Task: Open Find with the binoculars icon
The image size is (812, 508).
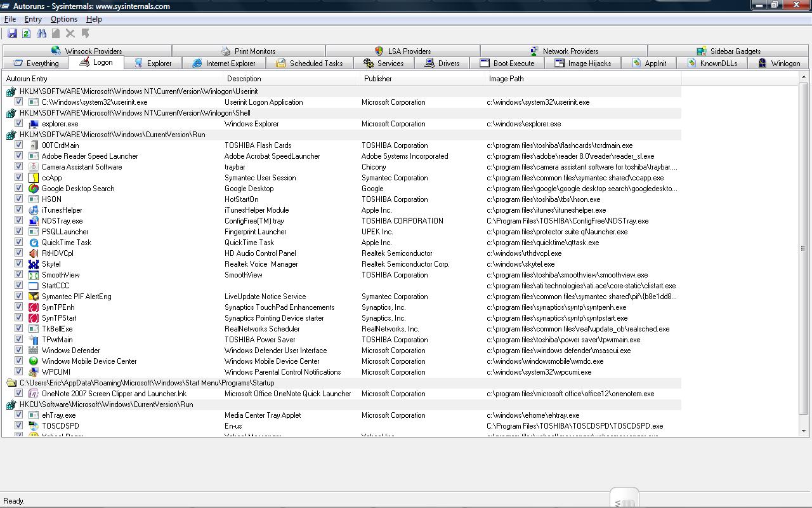Action: coord(41,34)
